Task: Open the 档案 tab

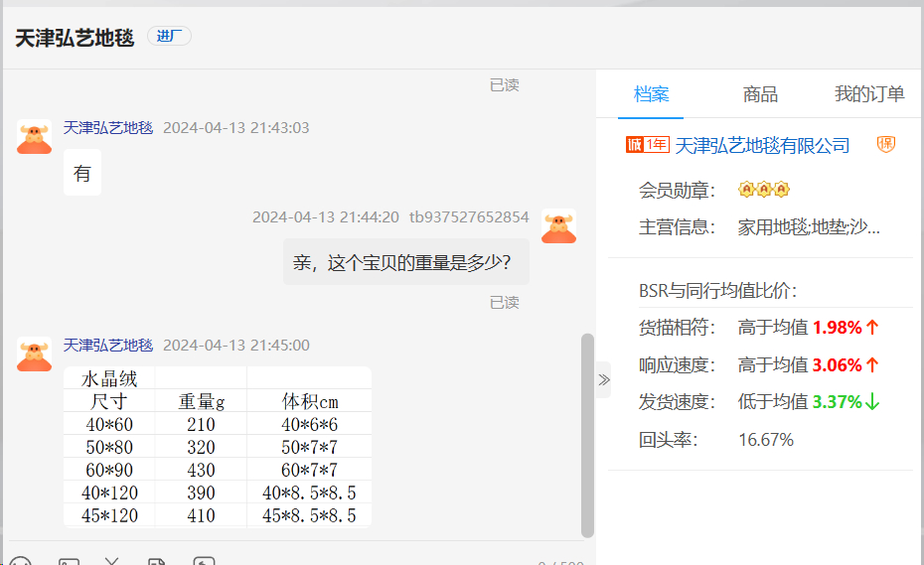Action: click(651, 93)
